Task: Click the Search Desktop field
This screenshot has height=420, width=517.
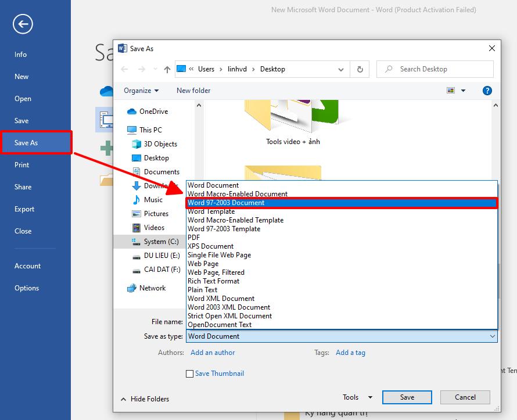Action: (435, 69)
